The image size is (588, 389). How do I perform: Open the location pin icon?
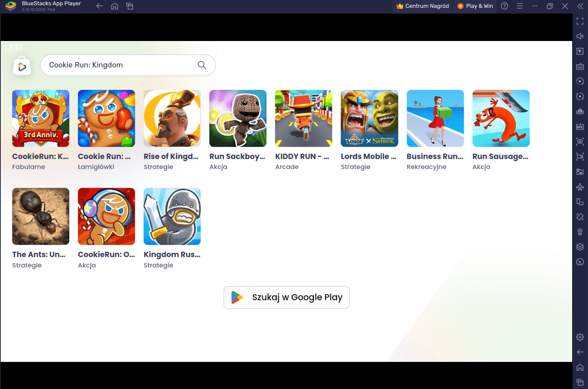pos(580,232)
